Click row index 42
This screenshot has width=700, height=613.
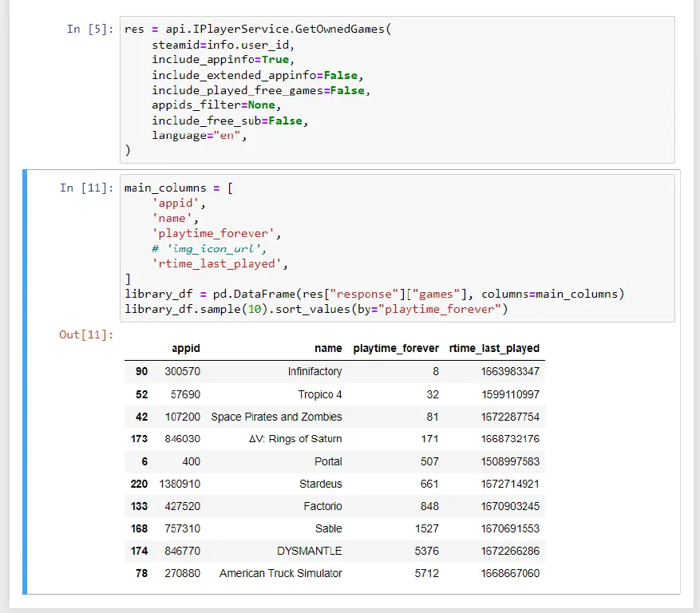point(141,417)
